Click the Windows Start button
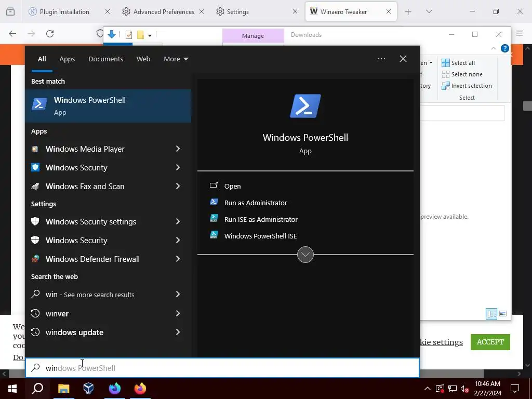The image size is (532, 399). pyautogui.click(x=12, y=389)
